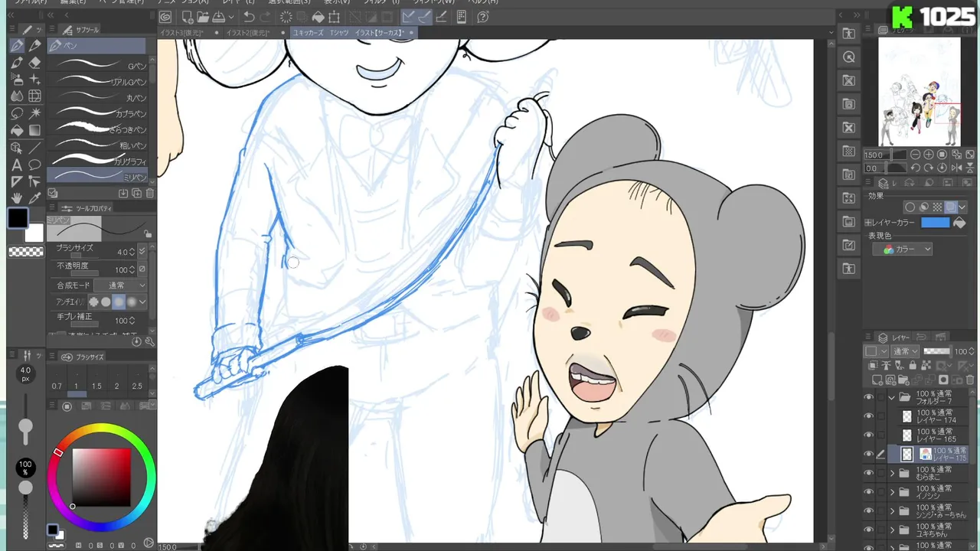Screen dimensions: 980x551
Task: Open Clip Studio launcher icon in command bar
Action: click(165, 17)
